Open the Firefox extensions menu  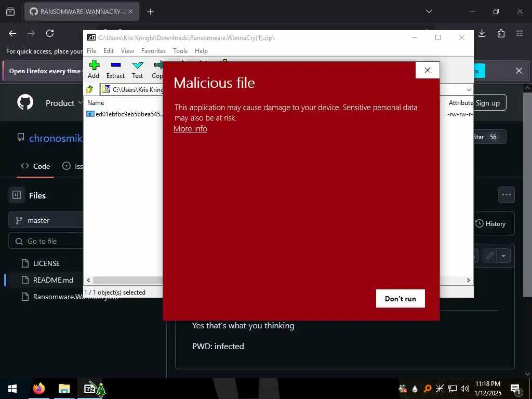[x=501, y=33]
